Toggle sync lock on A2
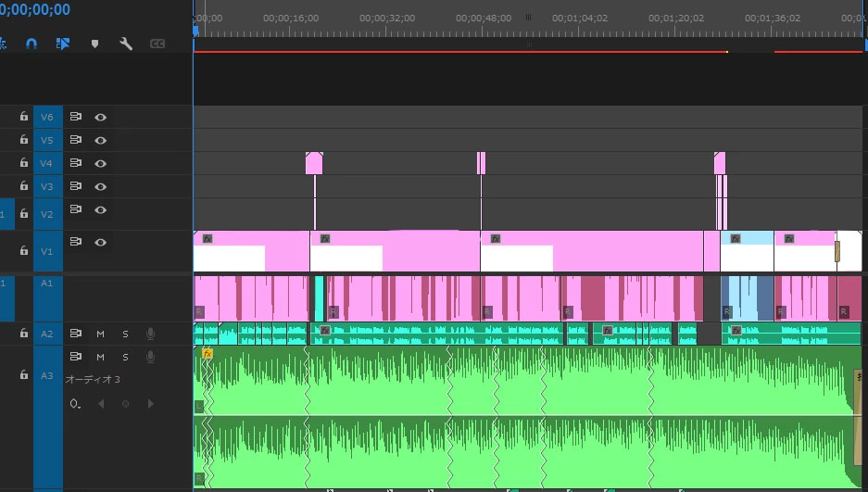 click(76, 334)
